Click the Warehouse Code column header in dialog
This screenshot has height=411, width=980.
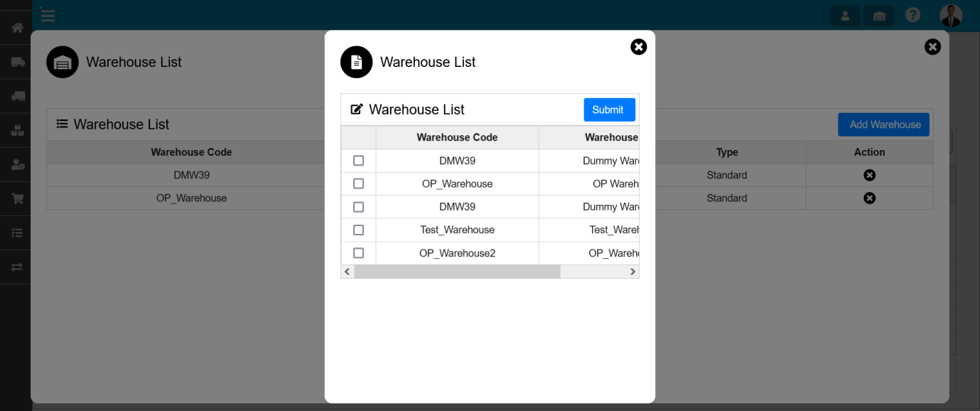[457, 137]
